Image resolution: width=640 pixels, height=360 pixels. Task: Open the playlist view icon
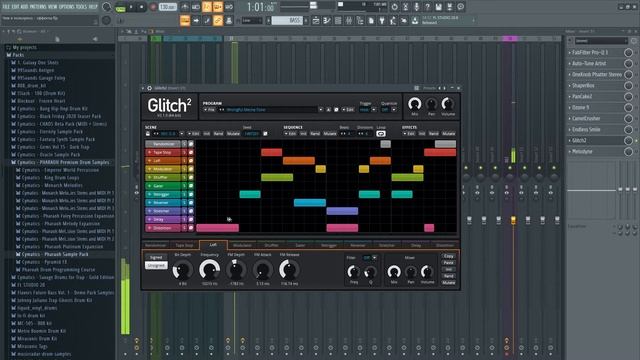coord(316,20)
